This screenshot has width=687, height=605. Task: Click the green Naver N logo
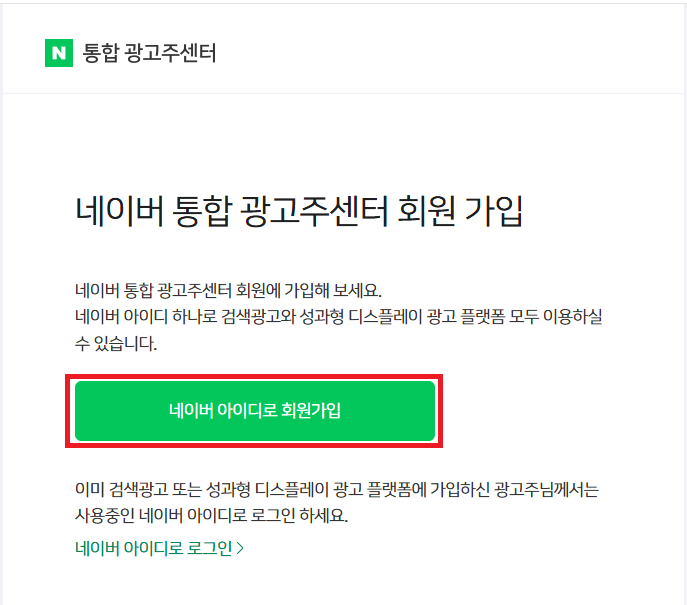click(59, 53)
